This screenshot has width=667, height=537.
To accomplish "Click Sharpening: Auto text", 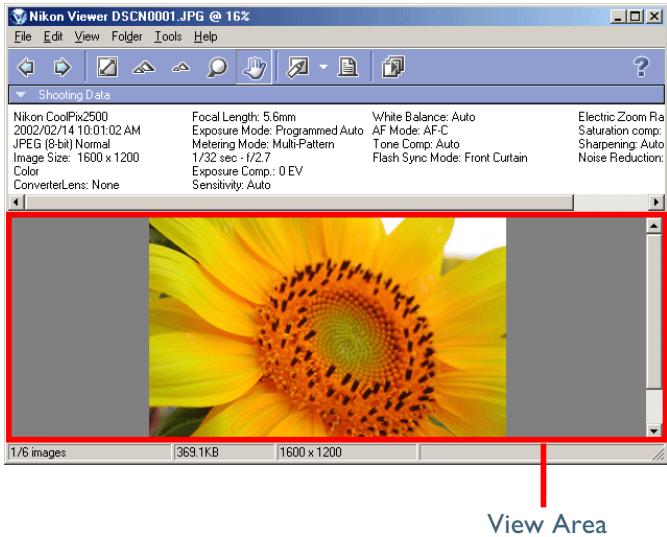I will [621, 144].
